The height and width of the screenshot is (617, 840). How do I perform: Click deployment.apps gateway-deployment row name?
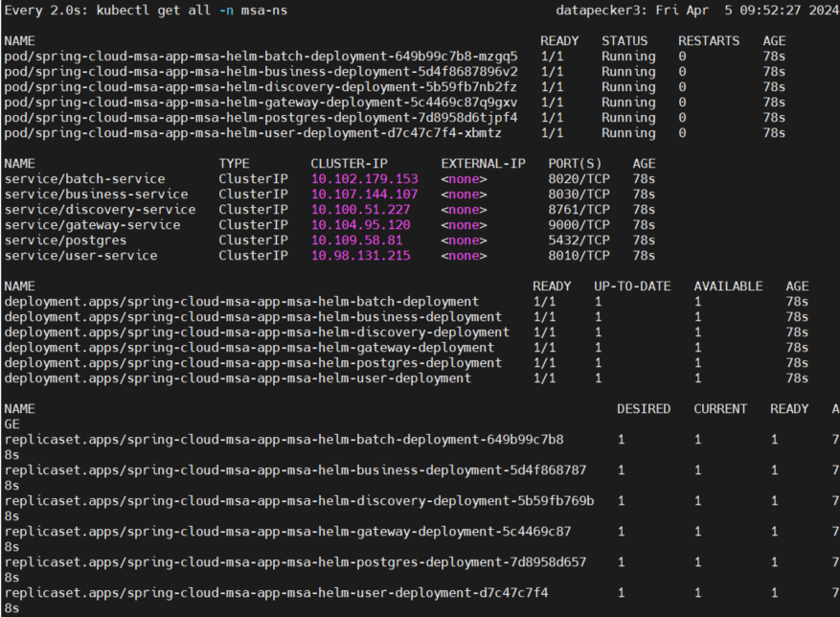tap(249, 348)
